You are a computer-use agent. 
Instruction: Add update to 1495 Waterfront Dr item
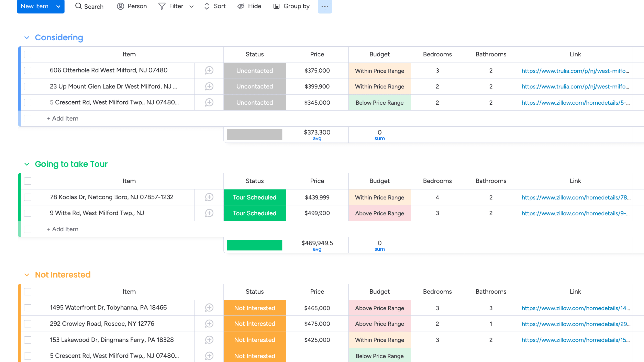pyautogui.click(x=209, y=308)
